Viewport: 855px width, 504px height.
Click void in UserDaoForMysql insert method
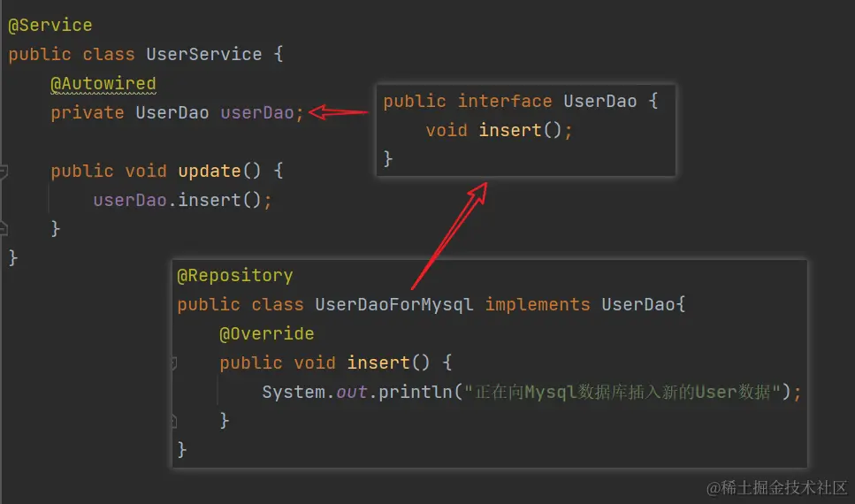point(315,363)
